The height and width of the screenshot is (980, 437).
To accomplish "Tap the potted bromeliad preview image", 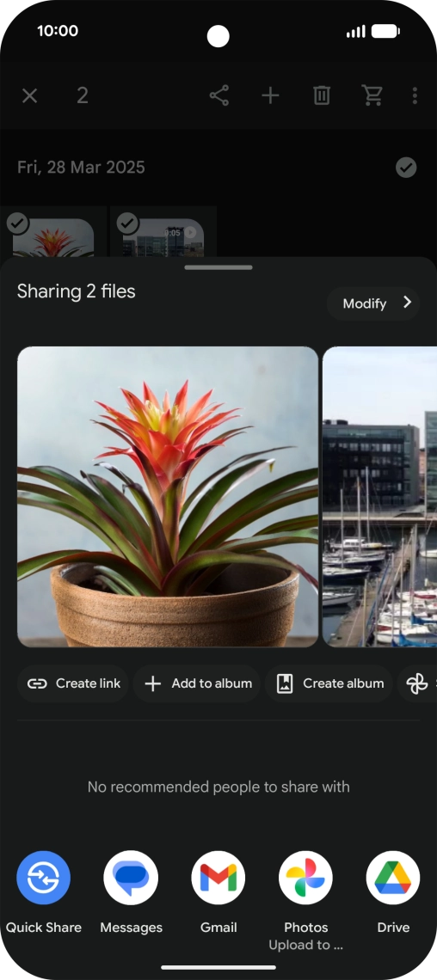I will (x=168, y=497).
